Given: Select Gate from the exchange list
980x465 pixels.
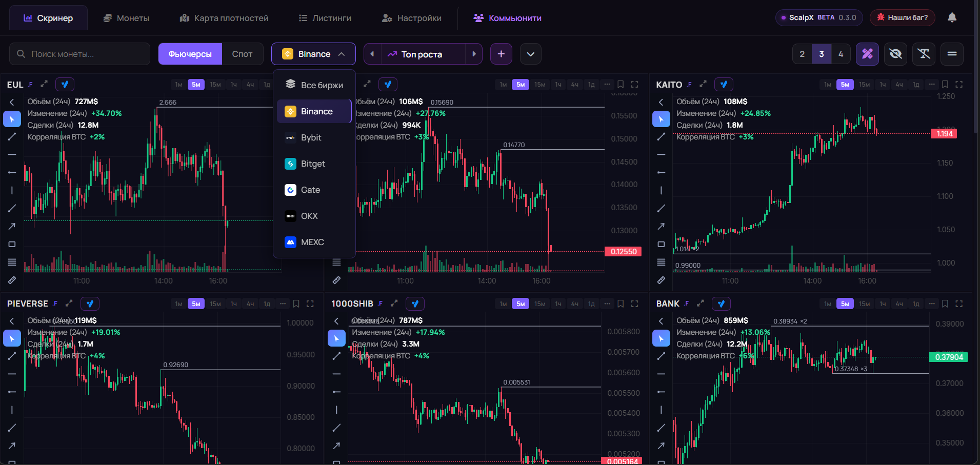Looking at the screenshot, I should 314,190.
